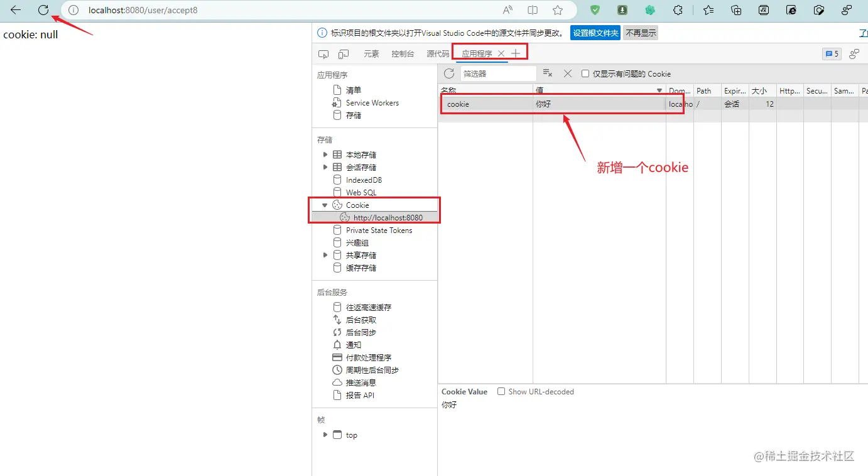Image resolution: width=868 pixels, height=476 pixels.
Task: Expand the 本地存储 tree node
Action: click(x=325, y=154)
